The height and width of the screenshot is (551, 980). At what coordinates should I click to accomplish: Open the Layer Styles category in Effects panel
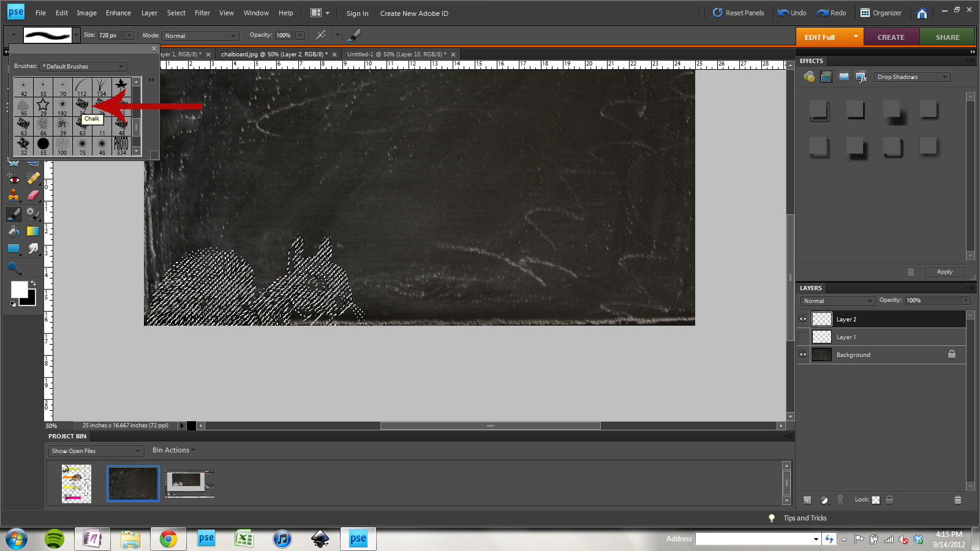click(861, 77)
